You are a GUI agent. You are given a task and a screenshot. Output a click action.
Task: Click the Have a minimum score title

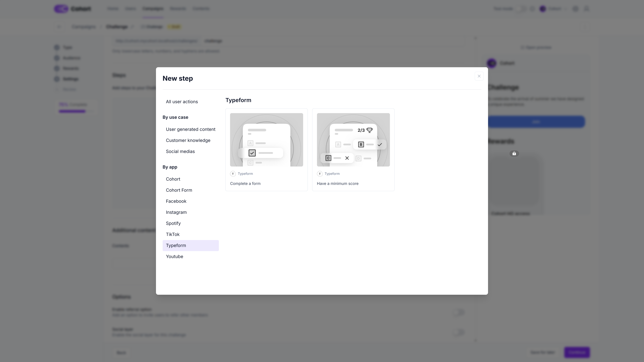point(337,184)
